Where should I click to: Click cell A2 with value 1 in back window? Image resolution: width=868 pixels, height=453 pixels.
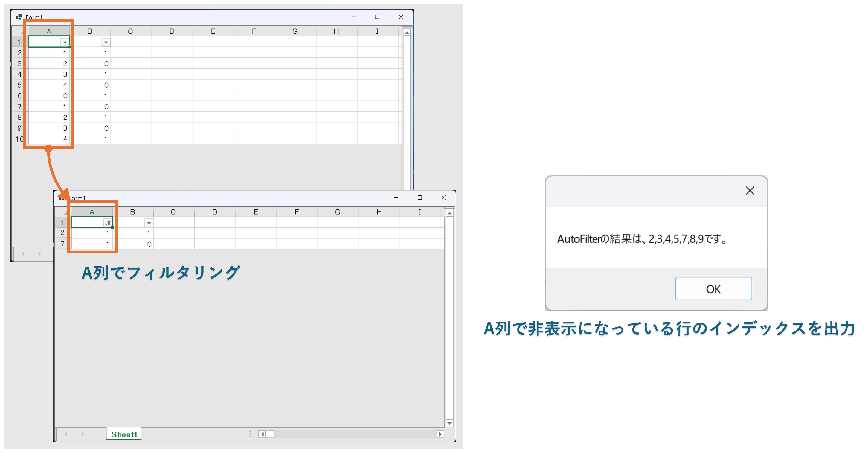(x=49, y=53)
